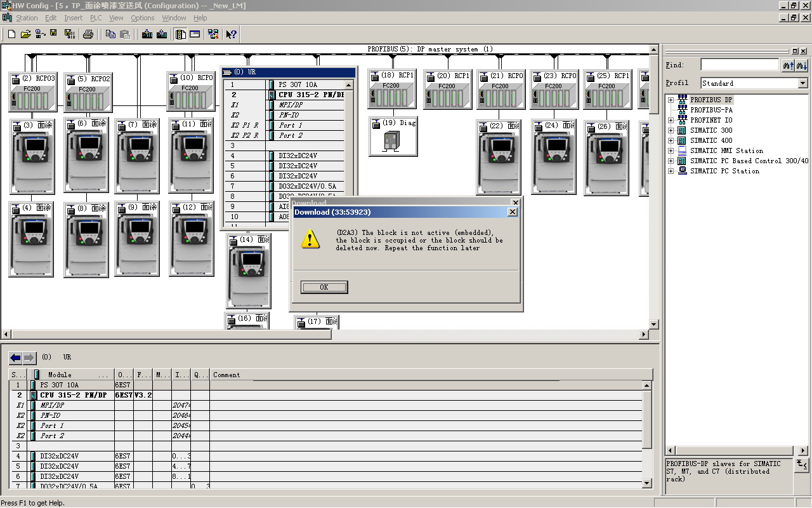Select drive slave number (8)
Viewport: 812px width, 508px height.
pos(86,239)
